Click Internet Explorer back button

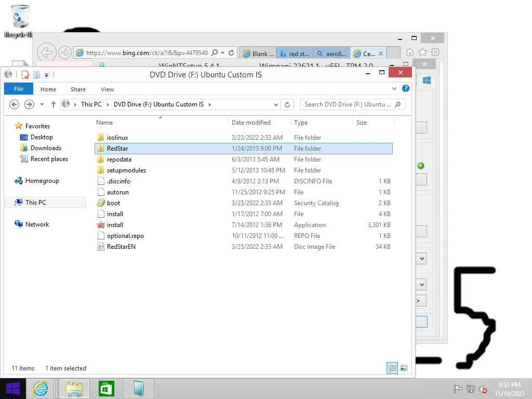click(x=46, y=52)
